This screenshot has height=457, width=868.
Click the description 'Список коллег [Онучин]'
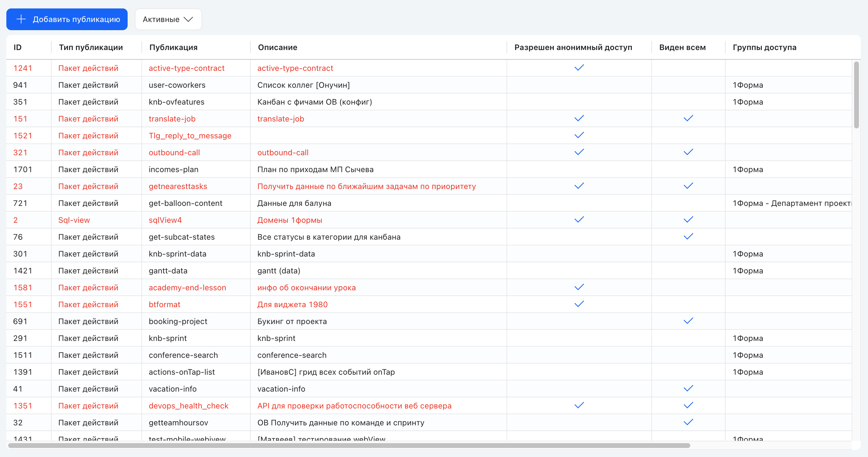point(303,85)
